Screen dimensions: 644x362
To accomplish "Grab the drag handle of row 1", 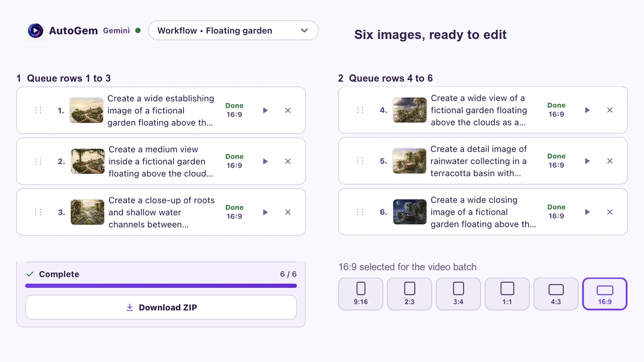I will coord(38,110).
